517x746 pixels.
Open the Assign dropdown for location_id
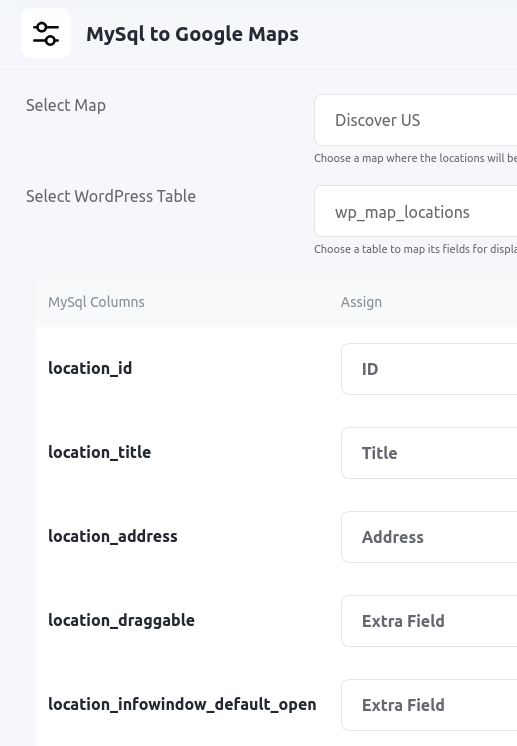click(429, 369)
